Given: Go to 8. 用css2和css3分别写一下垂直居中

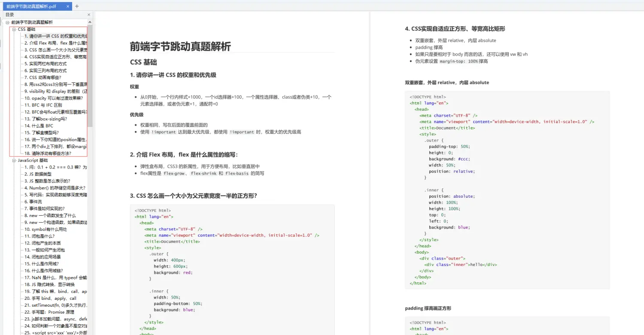Looking at the screenshot, I should [55, 85].
